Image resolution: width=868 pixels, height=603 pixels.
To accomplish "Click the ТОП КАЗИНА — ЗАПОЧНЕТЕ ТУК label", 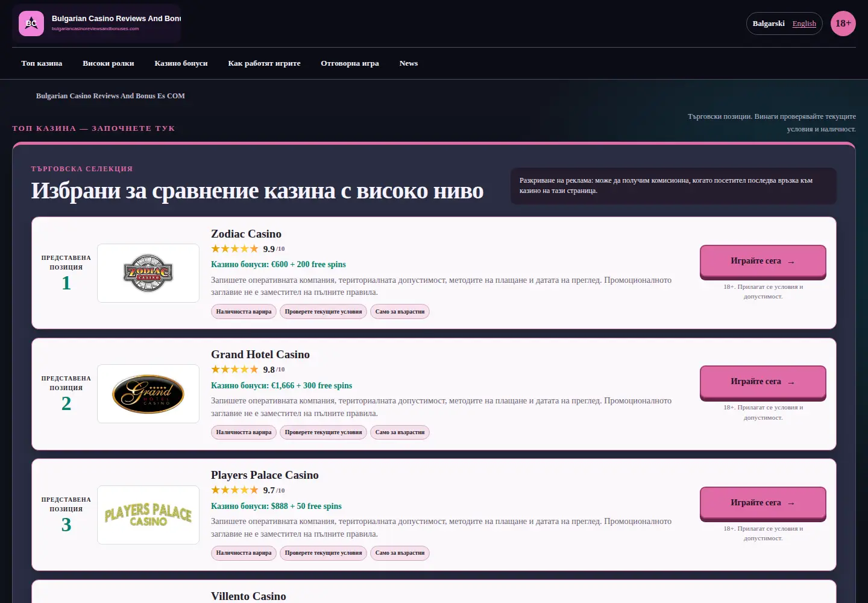I will (93, 128).
